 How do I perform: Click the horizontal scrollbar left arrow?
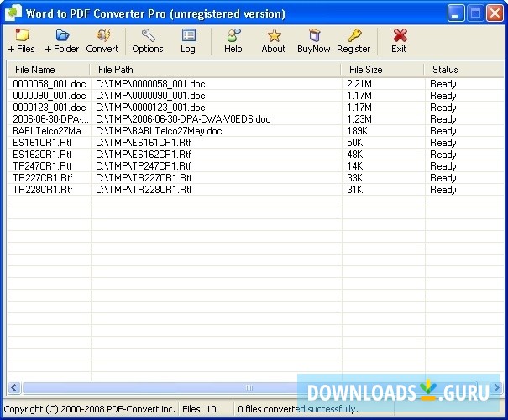(13, 387)
